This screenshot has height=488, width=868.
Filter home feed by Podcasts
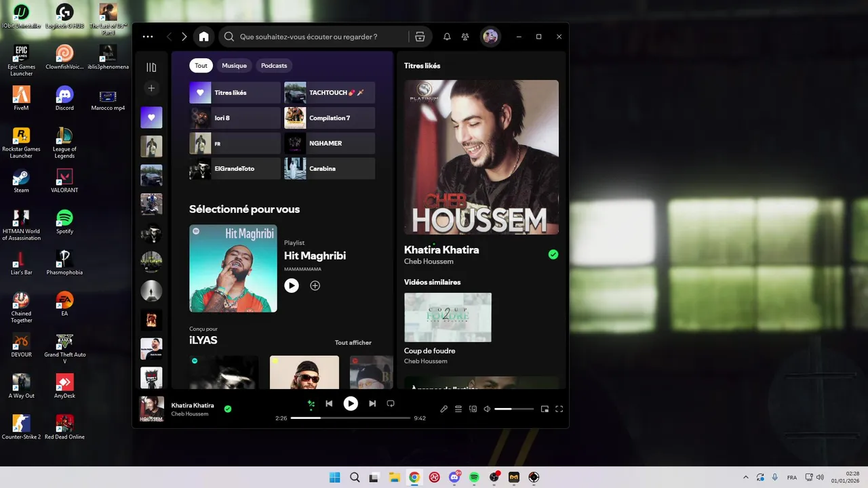[274, 66]
